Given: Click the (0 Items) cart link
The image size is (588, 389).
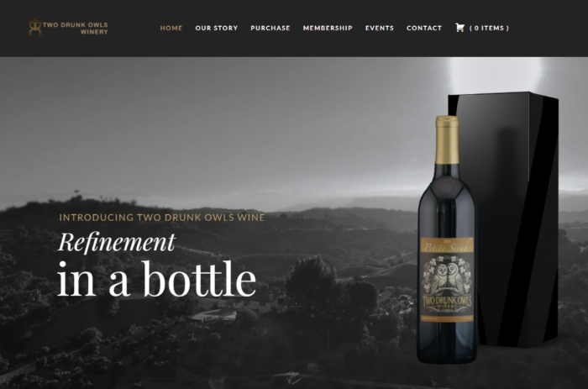Looking at the screenshot, I should tap(489, 28).
